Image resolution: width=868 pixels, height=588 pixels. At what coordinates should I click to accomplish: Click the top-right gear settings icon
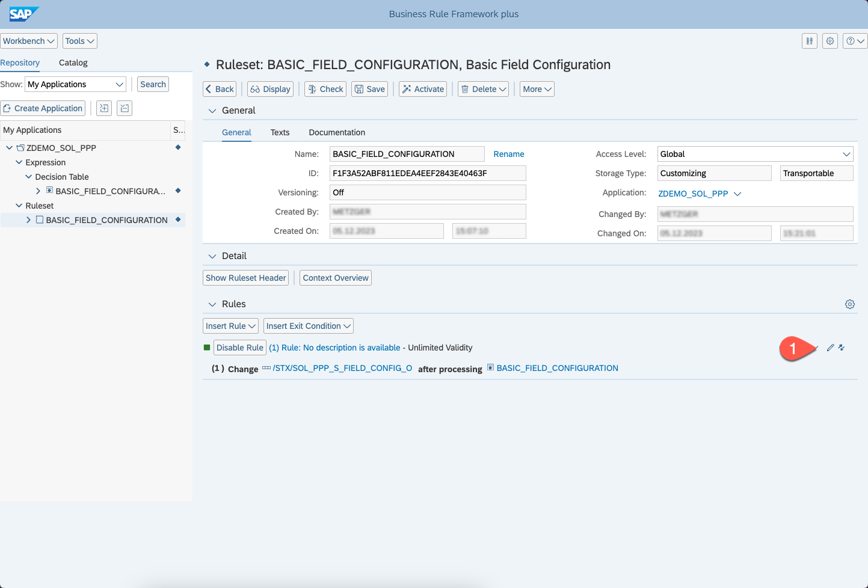pyautogui.click(x=830, y=41)
